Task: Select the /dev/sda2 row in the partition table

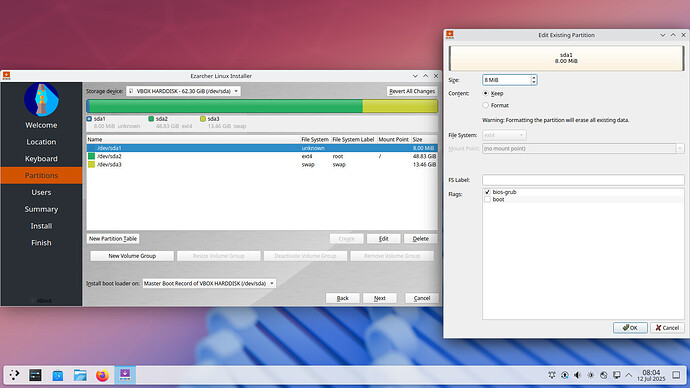Action: click(262, 156)
